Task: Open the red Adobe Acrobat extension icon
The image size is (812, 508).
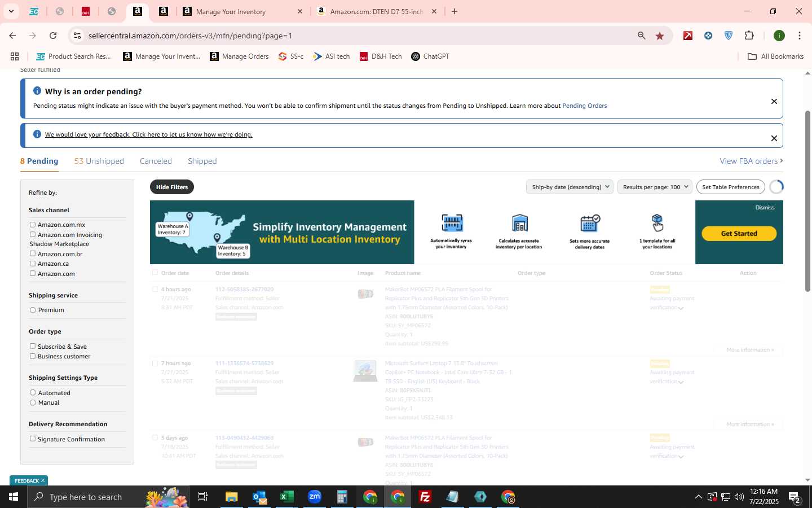Action: coord(688,36)
